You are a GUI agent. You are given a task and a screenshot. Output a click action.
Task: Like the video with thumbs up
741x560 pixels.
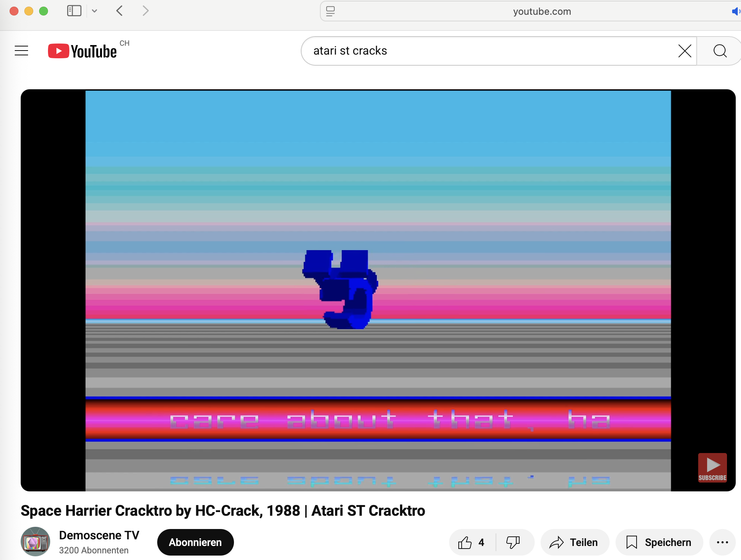[471, 542]
